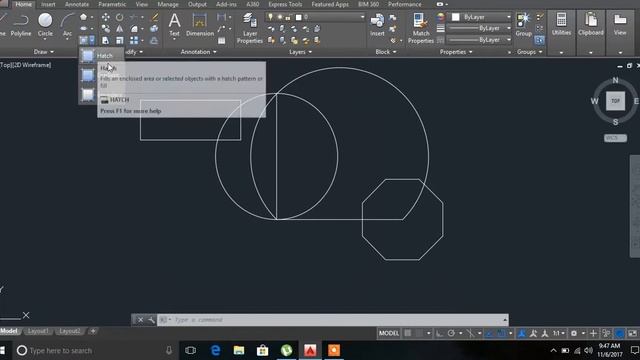The width and height of the screenshot is (640, 360).
Task: Open the Text annotation tool
Action: (174, 24)
